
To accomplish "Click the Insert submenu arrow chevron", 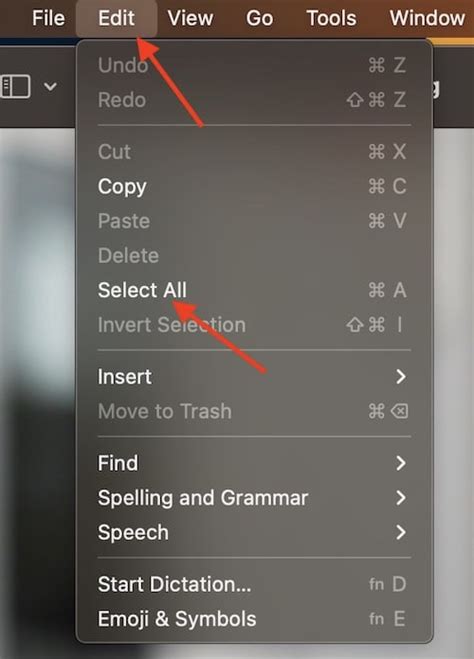I will click(401, 377).
